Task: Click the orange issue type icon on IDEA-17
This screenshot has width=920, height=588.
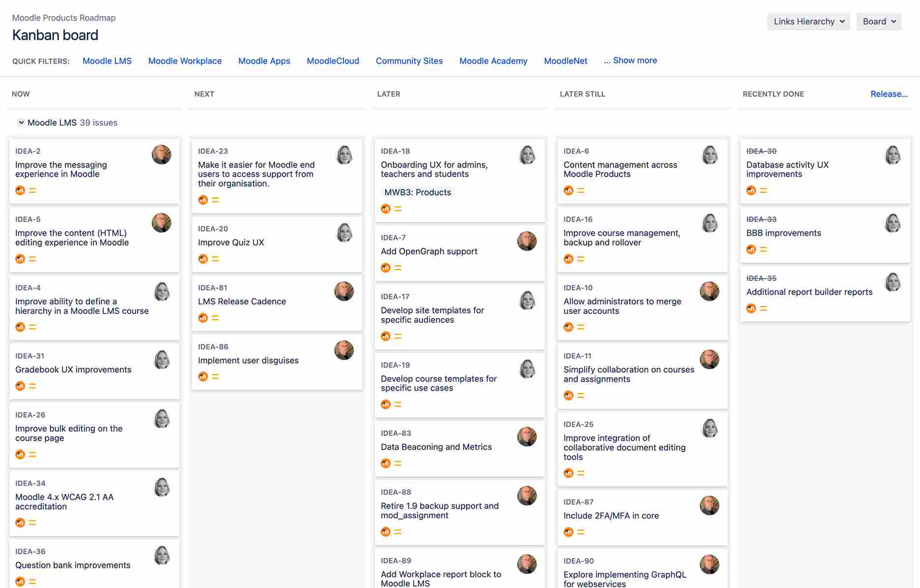Action: point(386,336)
